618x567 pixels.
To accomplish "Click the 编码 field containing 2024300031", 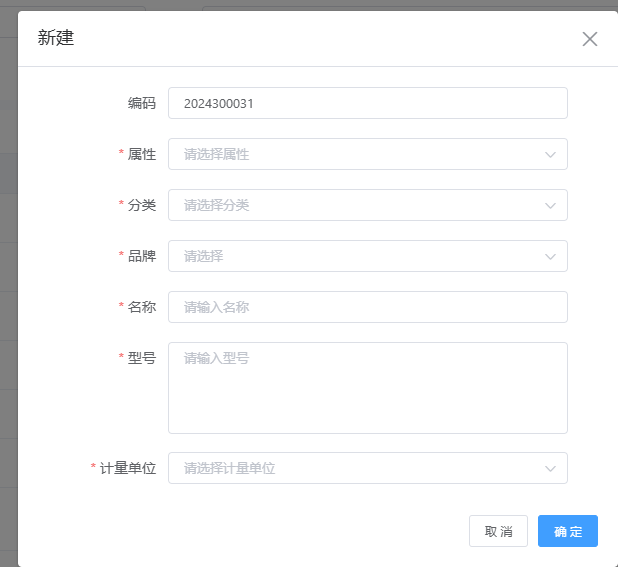I will (367, 103).
